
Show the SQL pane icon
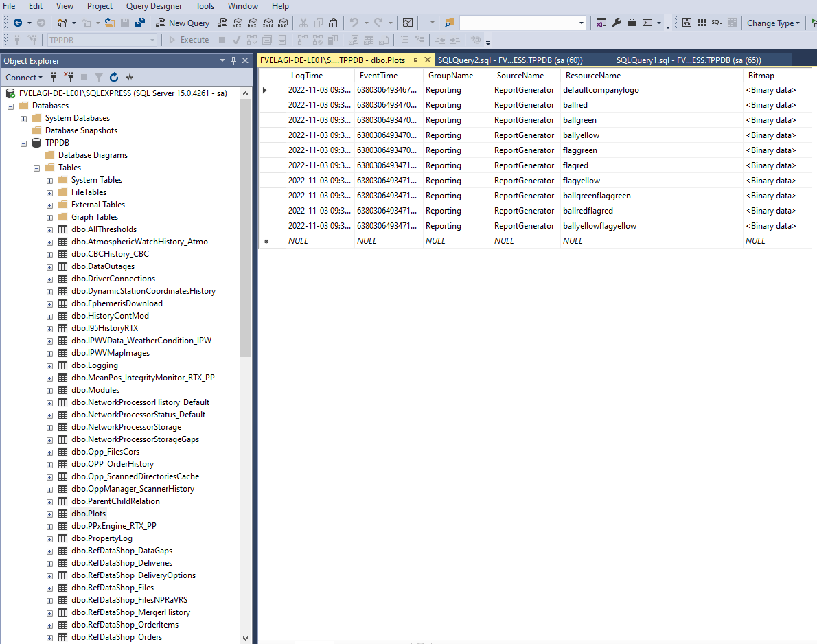(716, 23)
